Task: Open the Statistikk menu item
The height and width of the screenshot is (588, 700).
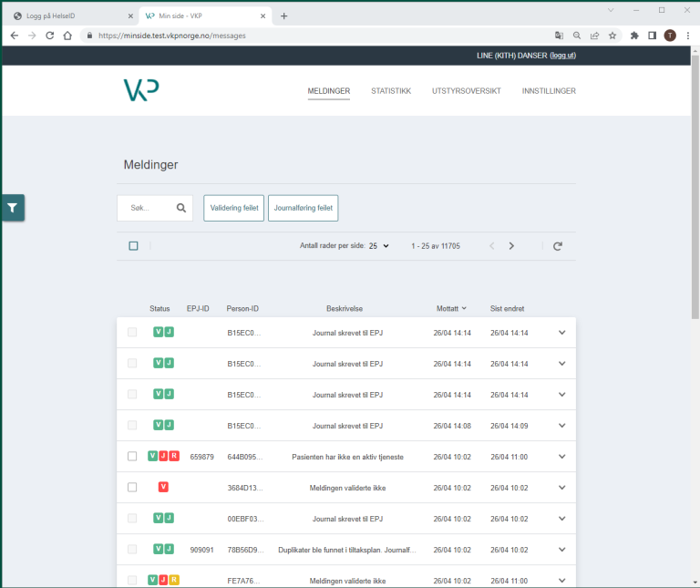Action: tap(391, 91)
